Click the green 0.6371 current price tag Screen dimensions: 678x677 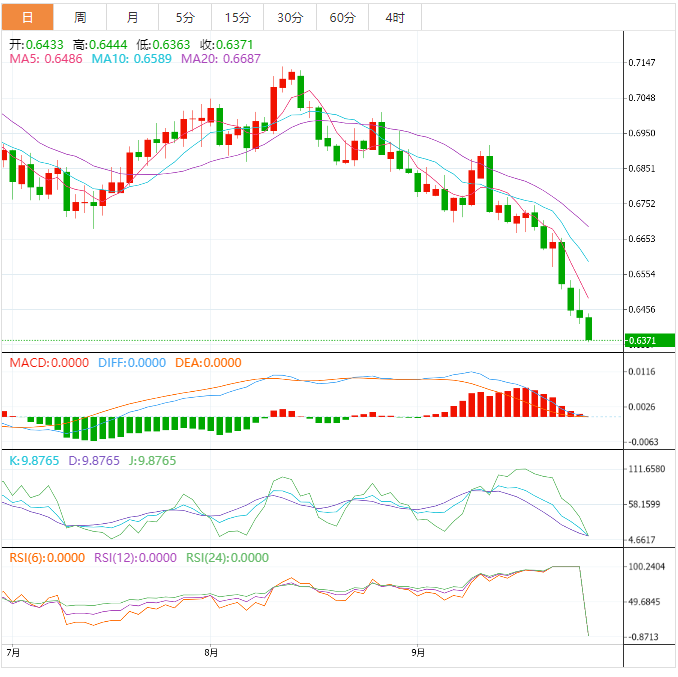(649, 341)
